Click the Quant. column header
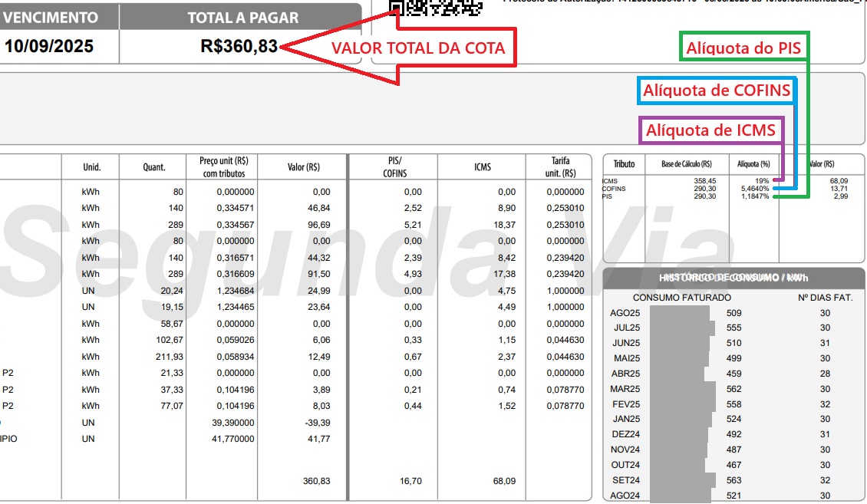867x504 pixels. pos(153,167)
